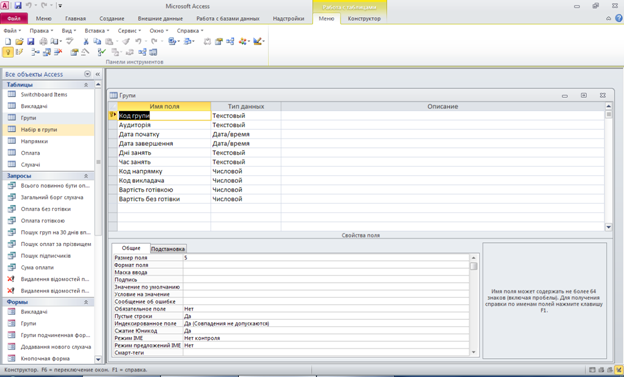Click the New document icon in the toolbar

pos(8,41)
